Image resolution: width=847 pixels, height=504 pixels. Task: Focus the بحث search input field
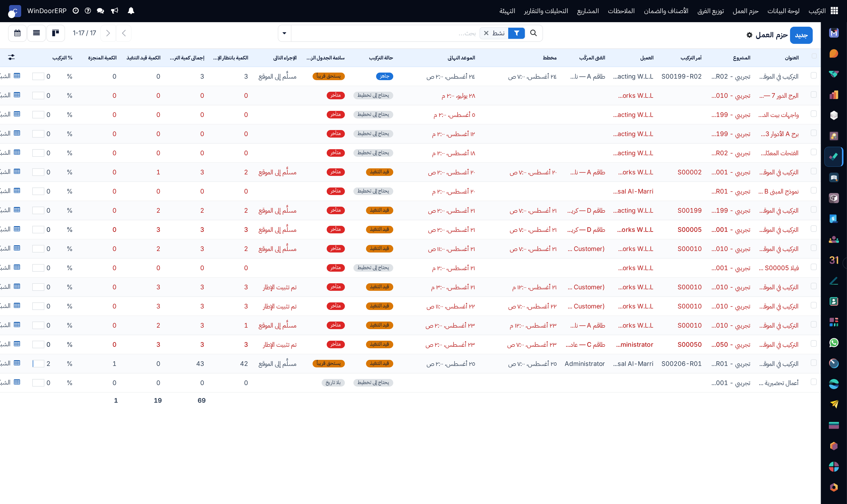[384, 33]
